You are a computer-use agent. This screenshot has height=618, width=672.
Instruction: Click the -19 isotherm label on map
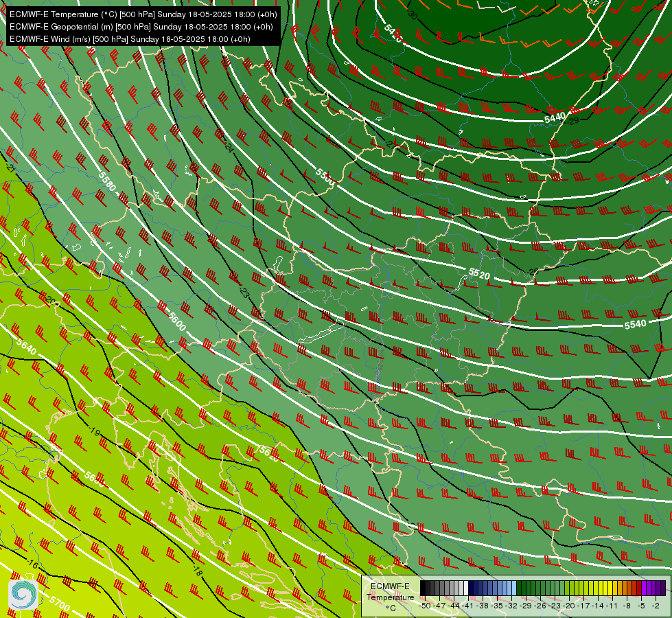(94, 431)
